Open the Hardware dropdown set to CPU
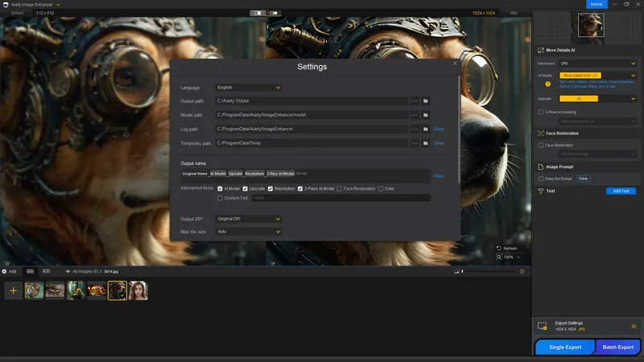Viewport: 644px width, 362px height. pos(598,64)
